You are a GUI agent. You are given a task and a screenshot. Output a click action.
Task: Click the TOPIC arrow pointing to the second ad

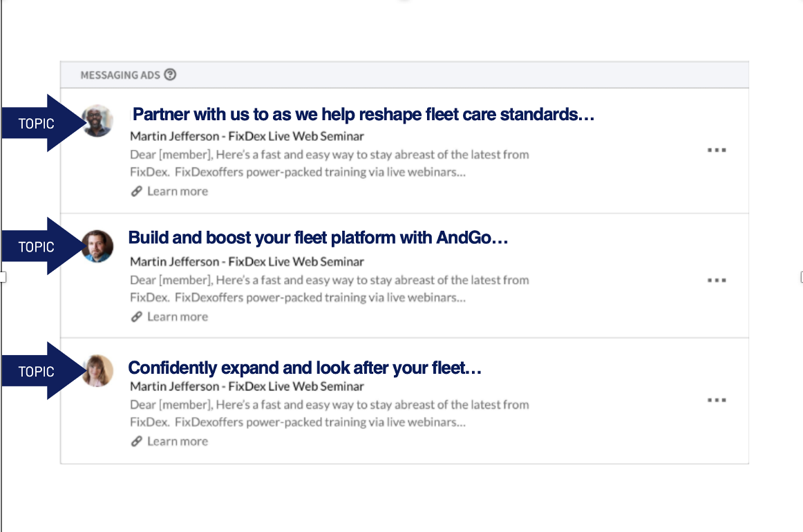(x=43, y=246)
